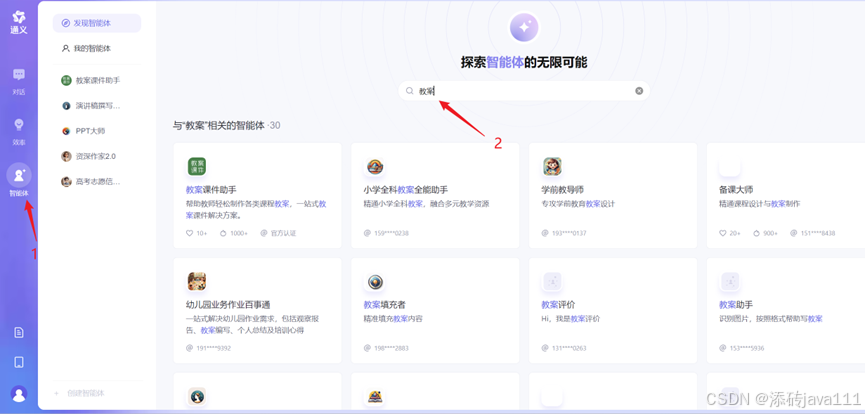Click the 备课大师 description text
The width and height of the screenshot is (865, 414).
click(760, 204)
